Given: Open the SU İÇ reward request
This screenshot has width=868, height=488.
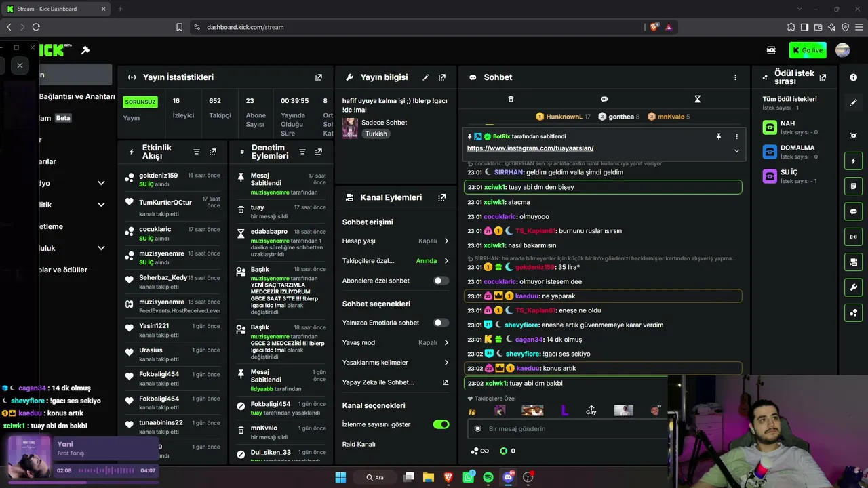Looking at the screenshot, I should [795, 176].
